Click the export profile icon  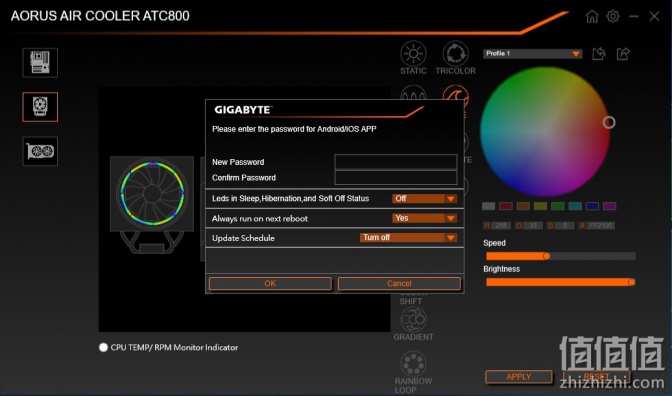[x=623, y=54]
